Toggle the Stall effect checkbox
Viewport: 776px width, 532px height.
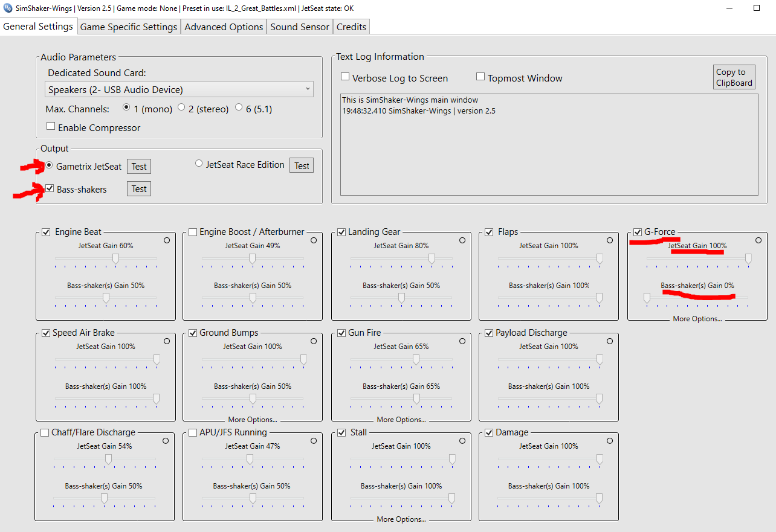click(341, 432)
